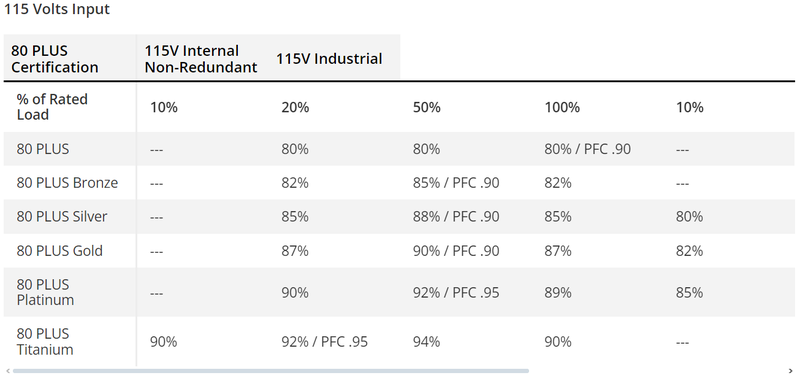Select the '80 PLUS Silver' row label
800x378 pixels.
[62, 217]
